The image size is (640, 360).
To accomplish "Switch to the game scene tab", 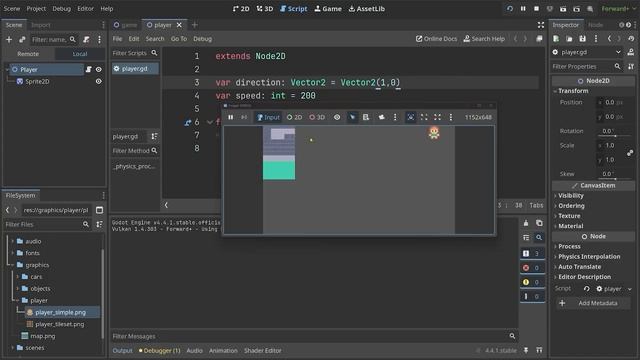I will point(125,25).
